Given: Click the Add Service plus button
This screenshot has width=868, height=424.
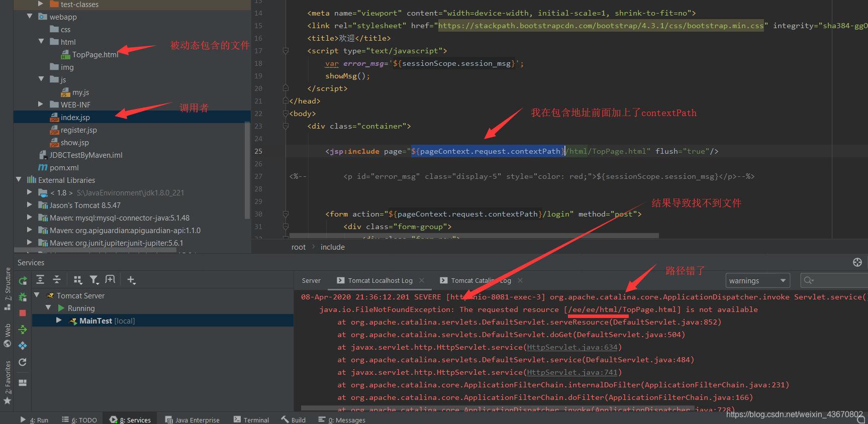Looking at the screenshot, I should (x=131, y=280).
